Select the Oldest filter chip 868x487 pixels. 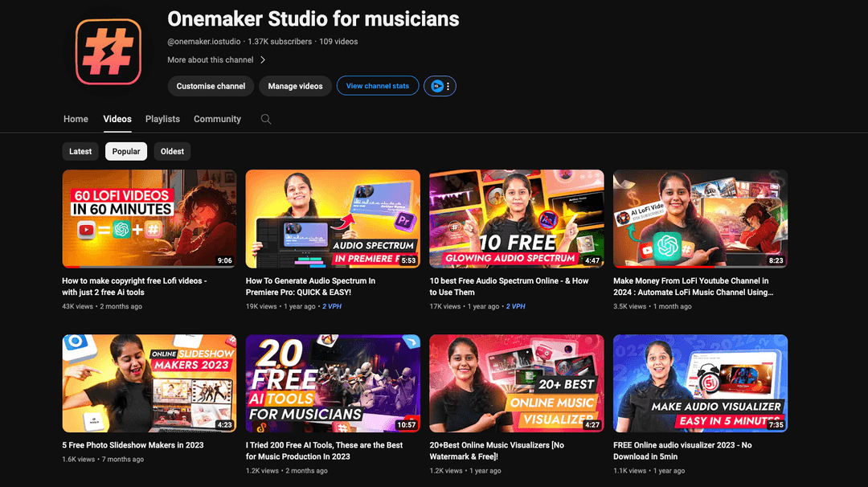pyautogui.click(x=171, y=151)
